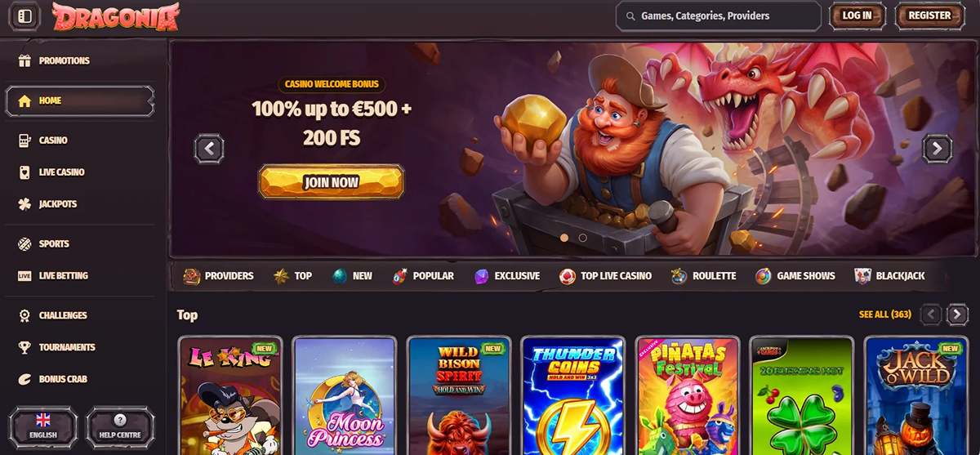Go back with the banner left arrow
The image size is (980, 455).
click(x=209, y=149)
